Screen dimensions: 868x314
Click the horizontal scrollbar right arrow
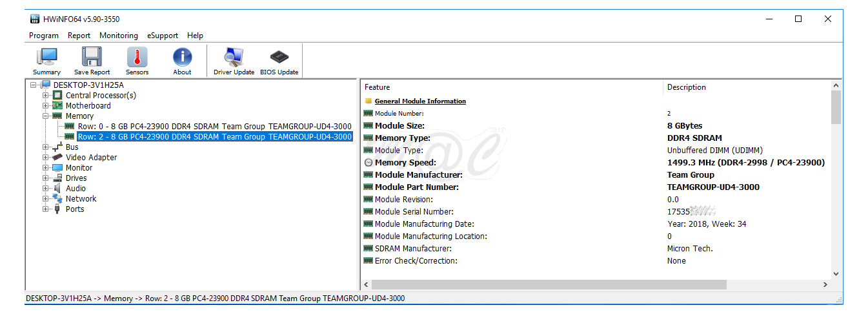[x=825, y=285]
